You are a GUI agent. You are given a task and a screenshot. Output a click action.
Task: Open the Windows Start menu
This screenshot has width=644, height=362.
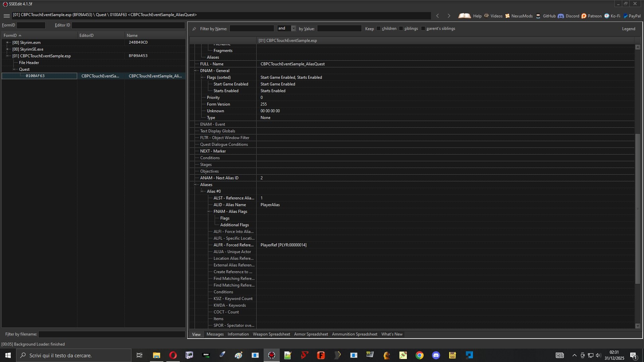[x=8, y=355]
